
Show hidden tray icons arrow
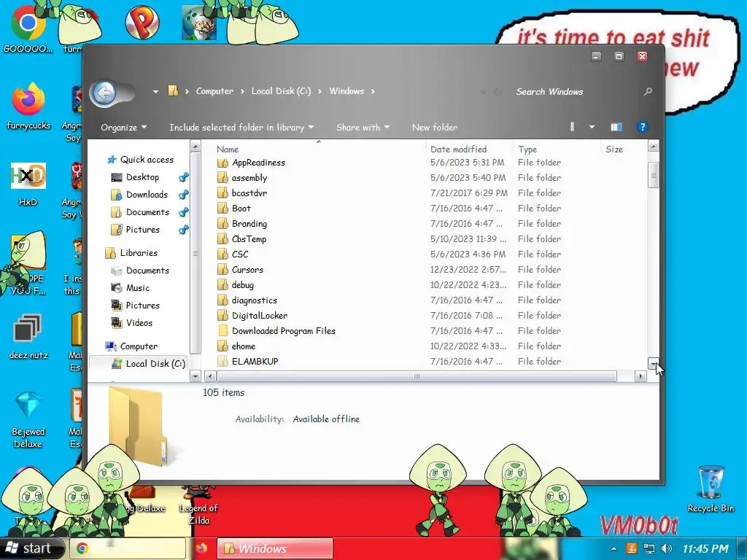(614, 548)
